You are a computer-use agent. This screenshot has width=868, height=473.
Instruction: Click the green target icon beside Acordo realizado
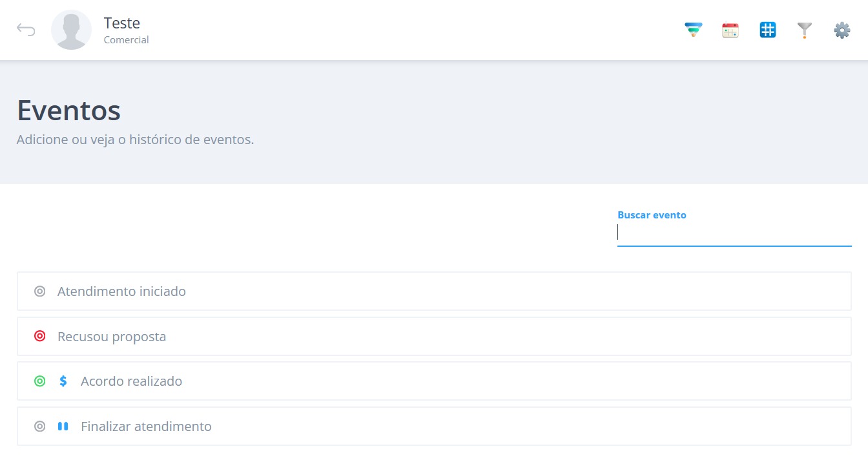tap(40, 381)
